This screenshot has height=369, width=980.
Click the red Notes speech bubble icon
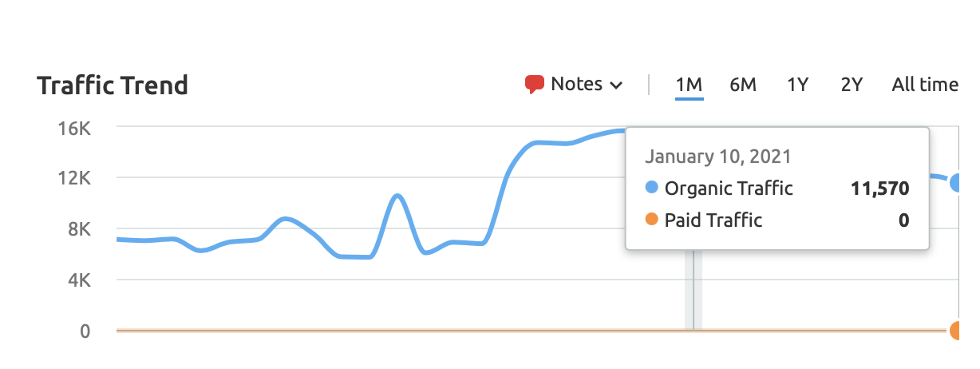coord(534,84)
